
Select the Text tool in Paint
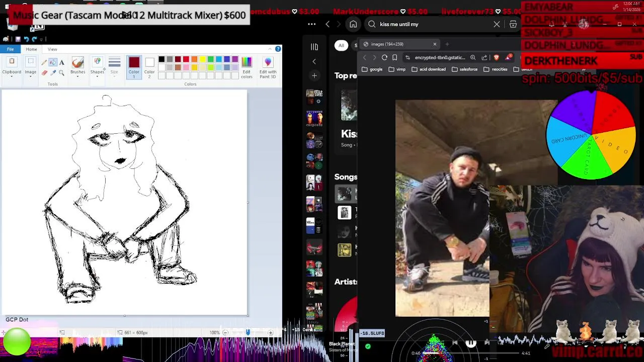[x=61, y=62]
